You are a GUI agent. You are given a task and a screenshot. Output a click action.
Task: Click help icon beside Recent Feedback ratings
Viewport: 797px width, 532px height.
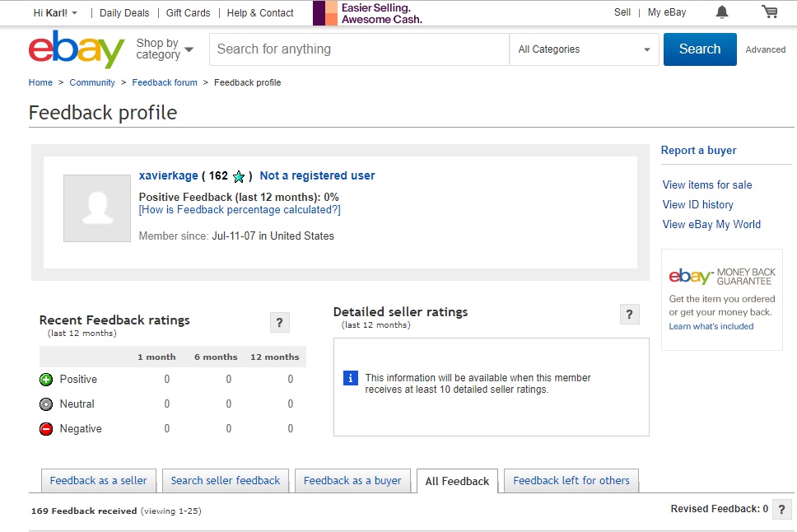point(280,323)
